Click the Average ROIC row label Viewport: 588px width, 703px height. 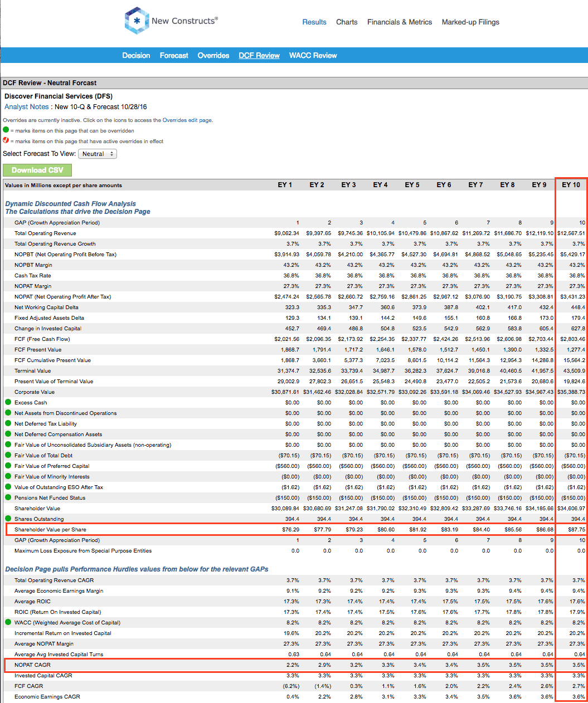click(32, 601)
